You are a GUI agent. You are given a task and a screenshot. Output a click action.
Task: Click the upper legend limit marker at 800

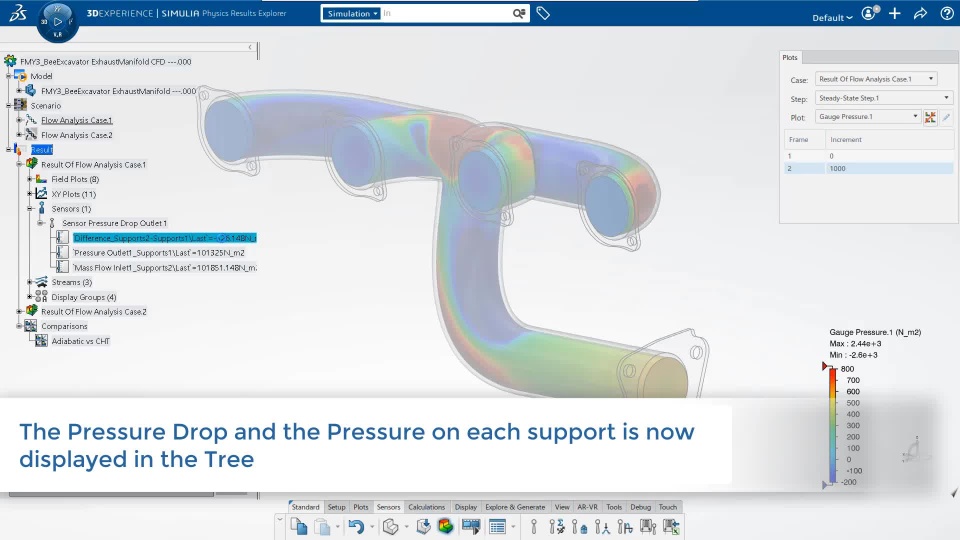825,366
